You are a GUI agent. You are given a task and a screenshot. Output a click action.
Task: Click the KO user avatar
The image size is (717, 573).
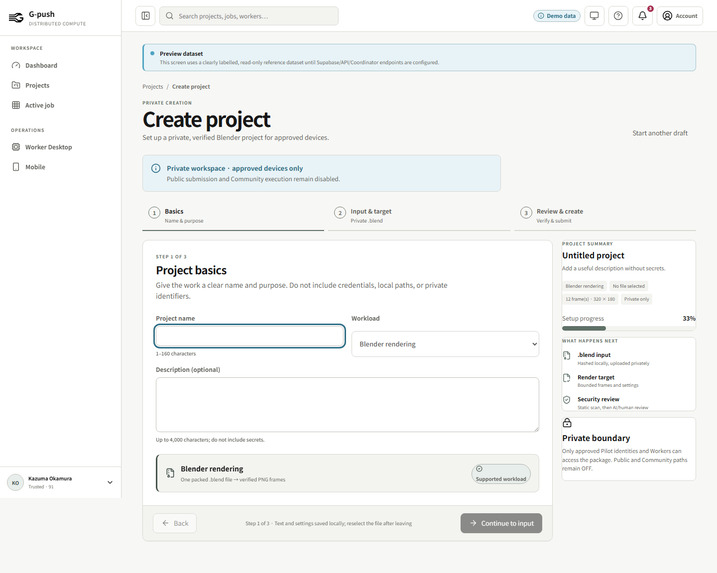point(16,482)
